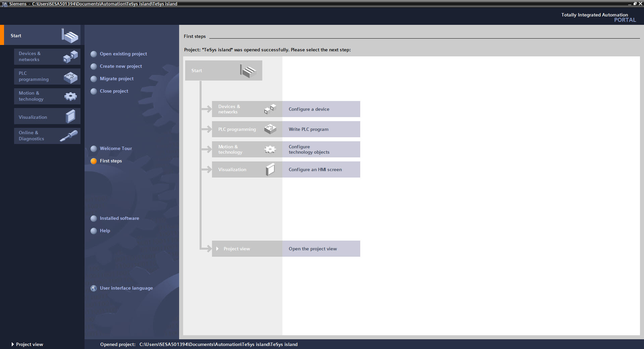644x349 pixels.
Task: Click Open the project view
Action: (321, 249)
